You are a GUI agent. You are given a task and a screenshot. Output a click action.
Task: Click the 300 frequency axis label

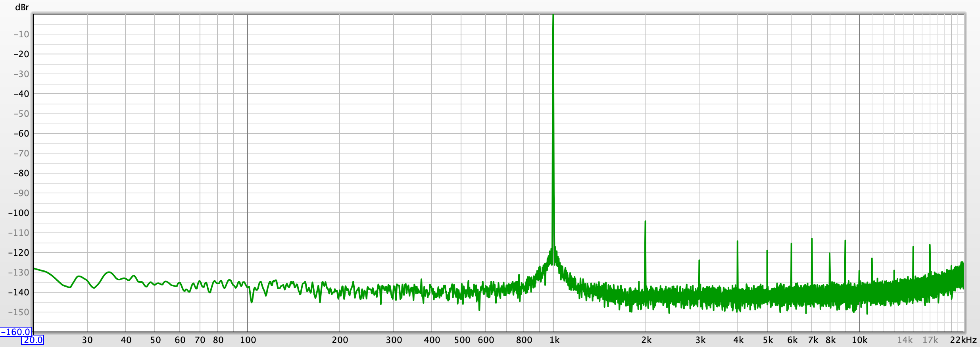[x=394, y=340]
